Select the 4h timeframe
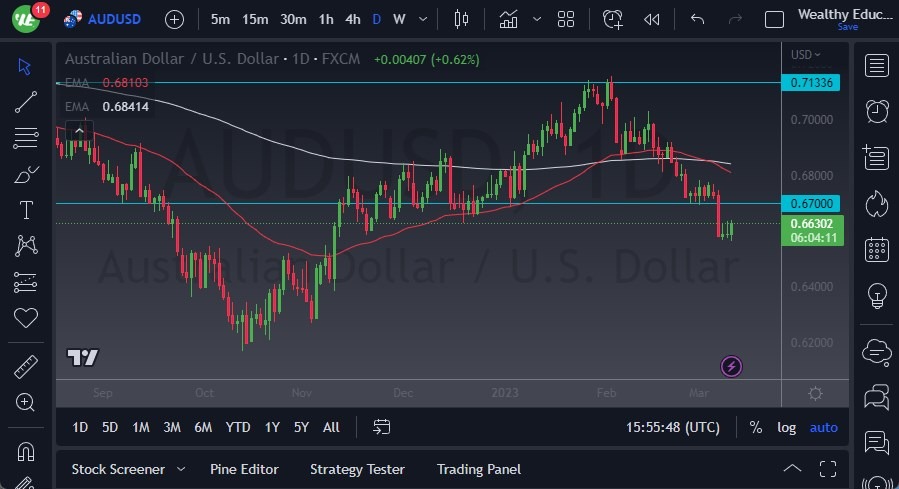The image size is (899, 489). pos(352,19)
